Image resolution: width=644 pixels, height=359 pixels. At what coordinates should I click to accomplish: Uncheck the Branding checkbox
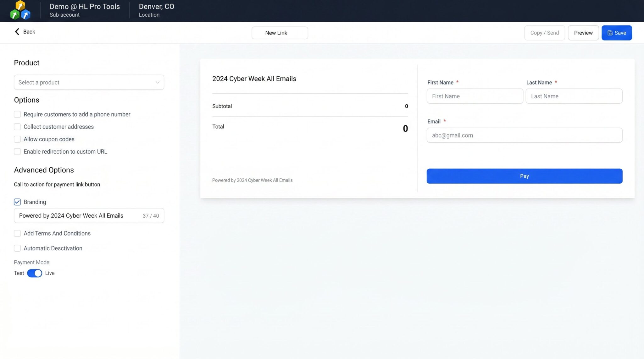point(17,202)
